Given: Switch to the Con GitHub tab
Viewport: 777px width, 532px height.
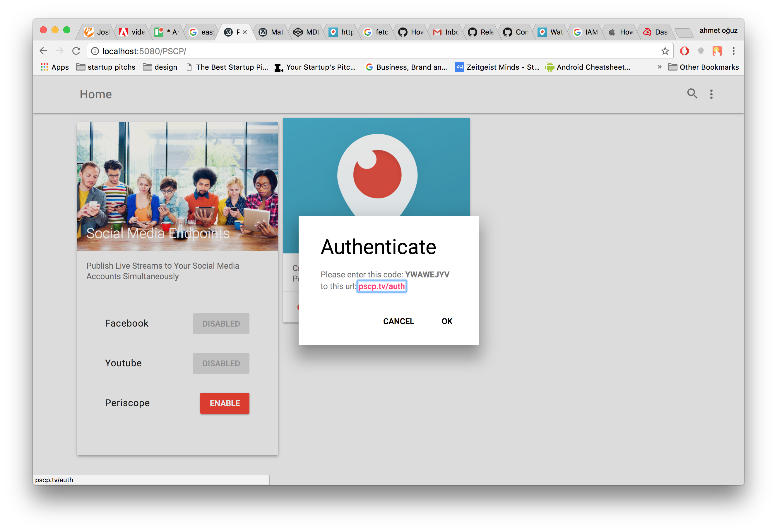Looking at the screenshot, I should 516,32.
